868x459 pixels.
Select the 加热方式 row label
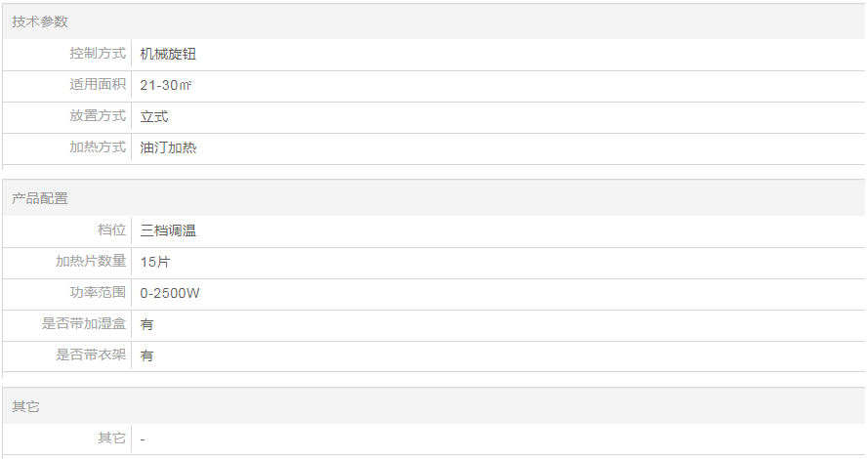click(98, 147)
